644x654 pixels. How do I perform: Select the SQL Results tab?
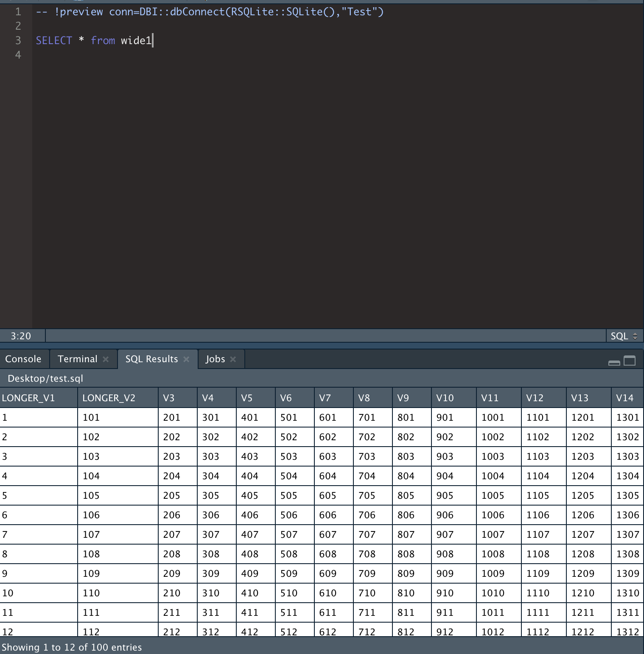pos(151,359)
